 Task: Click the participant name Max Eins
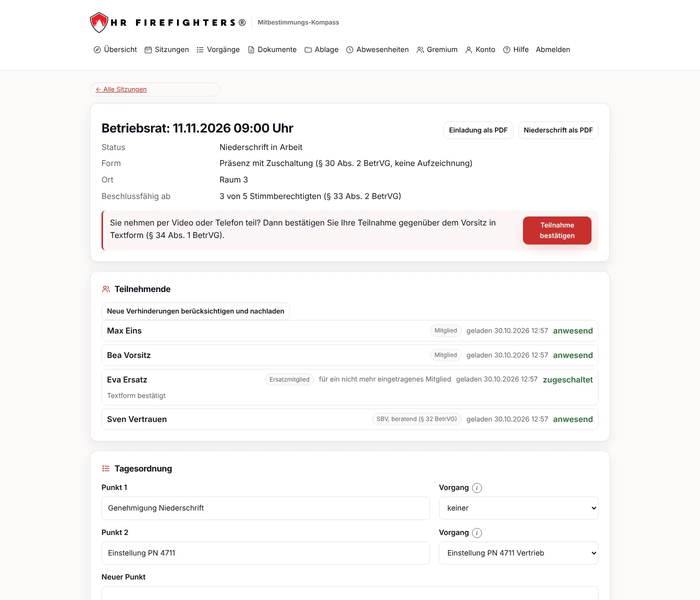coord(124,331)
